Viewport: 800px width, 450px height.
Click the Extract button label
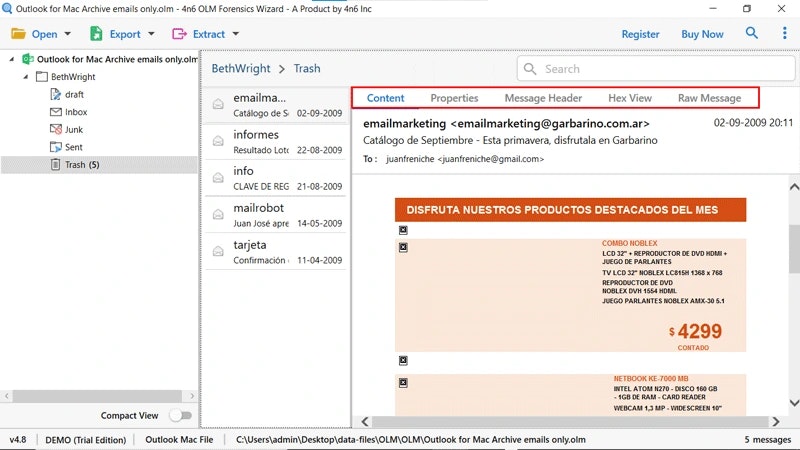tap(209, 34)
